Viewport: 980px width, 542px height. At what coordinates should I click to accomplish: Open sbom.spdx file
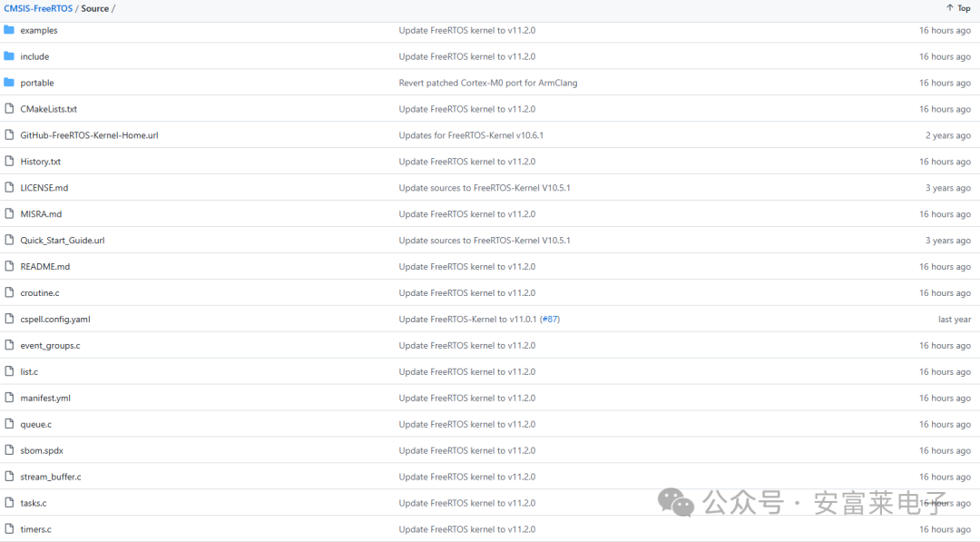(42, 450)
